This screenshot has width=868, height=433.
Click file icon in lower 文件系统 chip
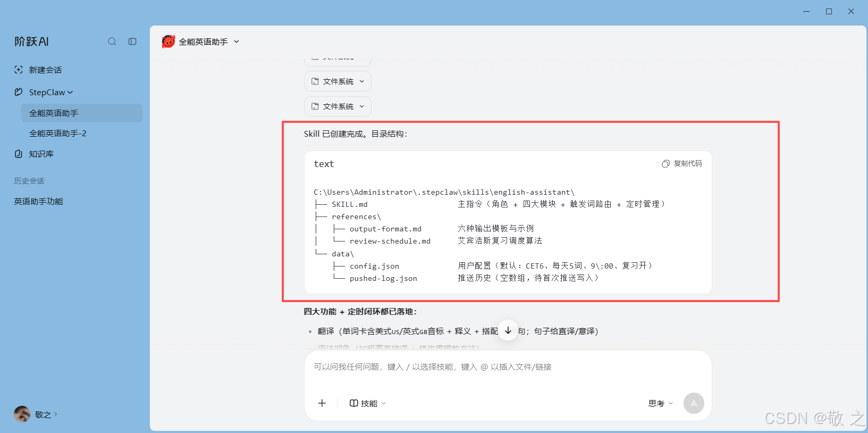pyautogui.click(x=315, y=106)
